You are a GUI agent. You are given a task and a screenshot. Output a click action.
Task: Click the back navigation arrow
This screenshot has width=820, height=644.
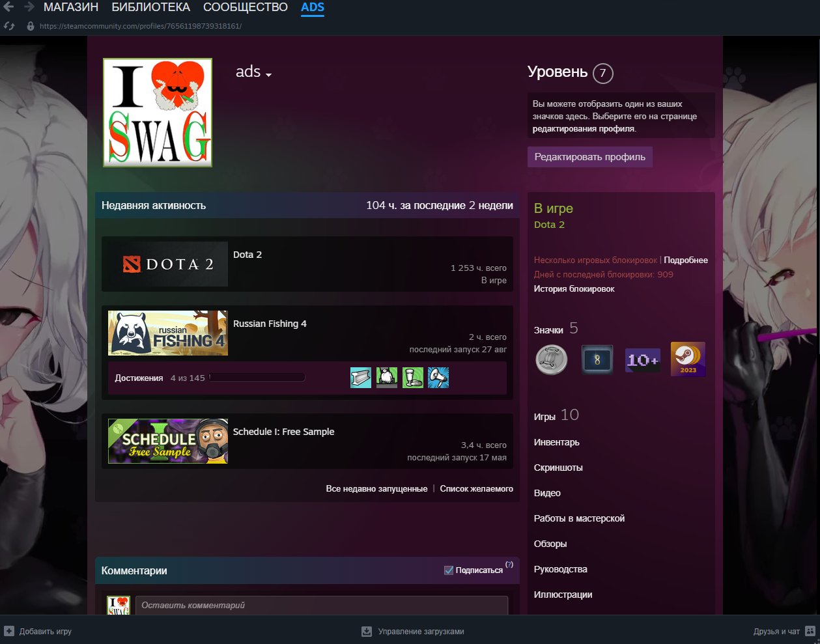tap(8, 7)
